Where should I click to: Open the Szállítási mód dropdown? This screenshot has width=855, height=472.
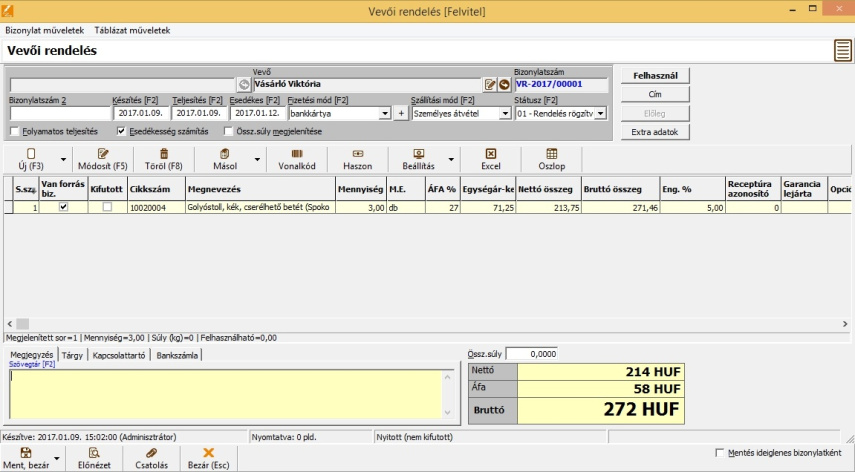click(x=504, y=114)
